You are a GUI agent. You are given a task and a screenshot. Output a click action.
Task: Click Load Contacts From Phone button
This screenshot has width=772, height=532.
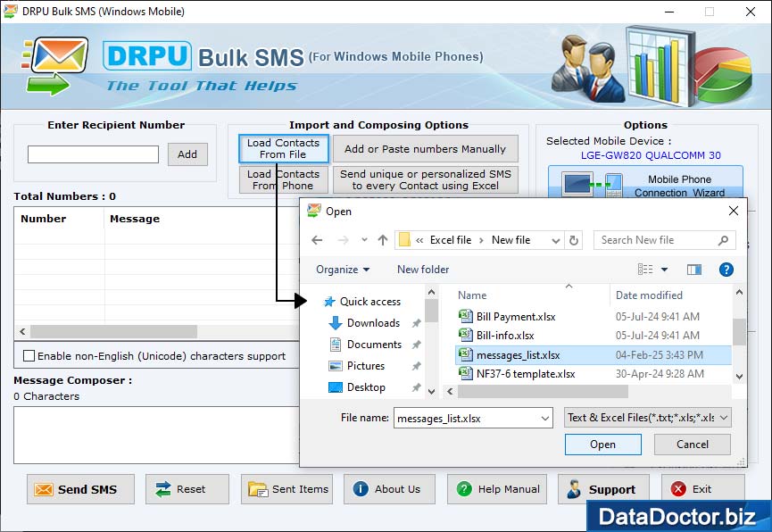pos(284,179)
